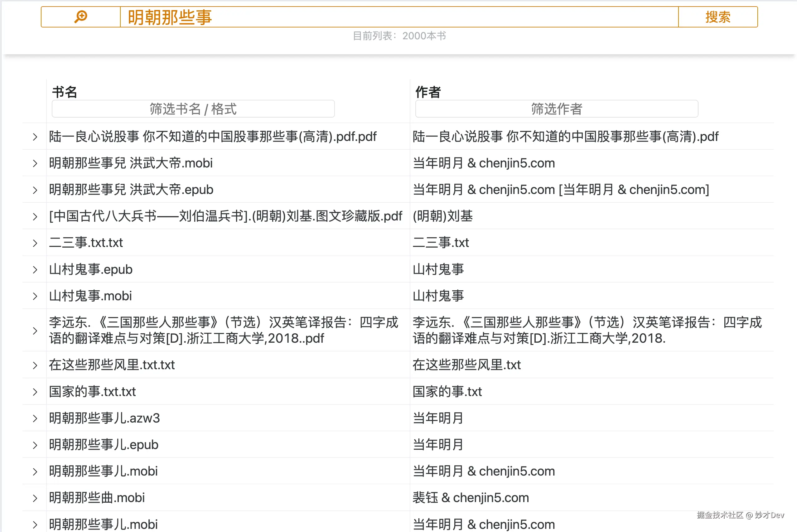Expand the 明朝那些事兒 洪武大帝.mobi row
The image size is (797, 532).
(35, 163)
